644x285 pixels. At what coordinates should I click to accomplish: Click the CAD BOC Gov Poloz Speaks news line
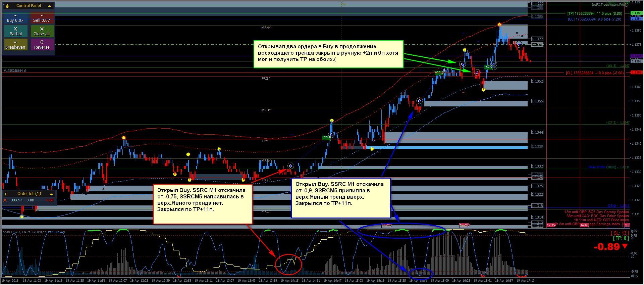coord(598,216)
